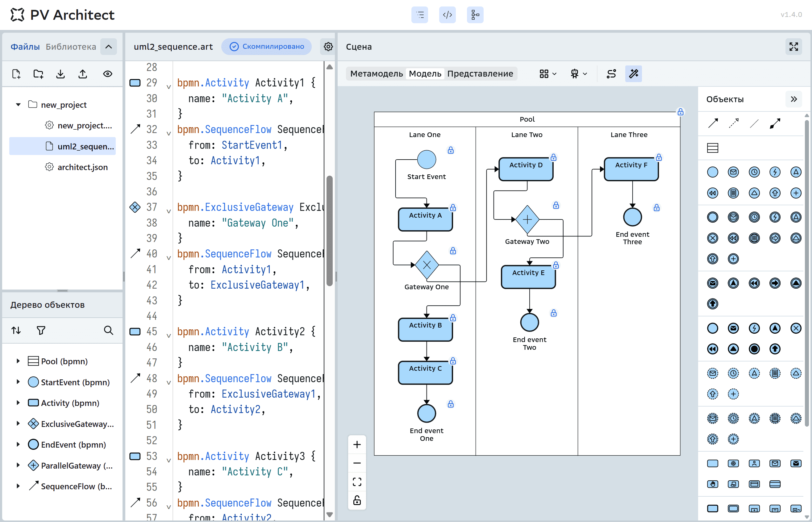Toggle the eye visibility icon in Files toolbar
This screenshot has width=812, height=522.
108,74
